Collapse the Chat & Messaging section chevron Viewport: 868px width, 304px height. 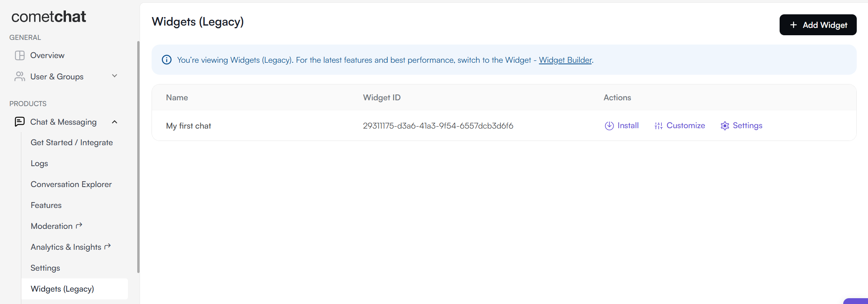[x=114, y=122]
